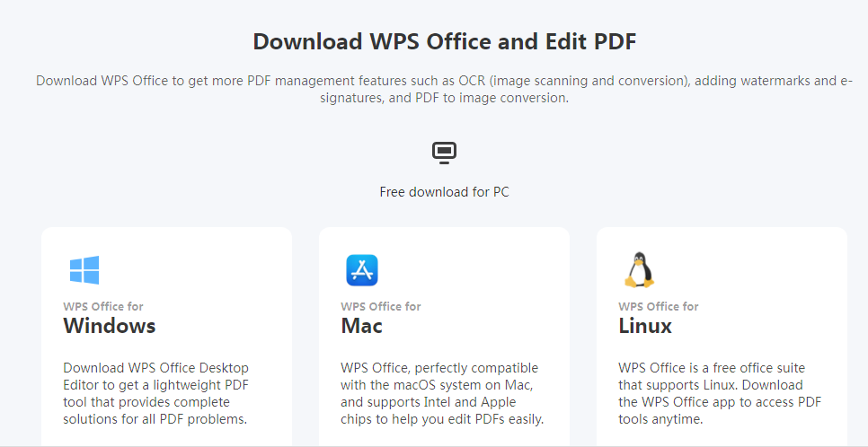Select the WPS Office for Mac card
This screenshot has width=868, height=447.
click(x=444, y=337)
